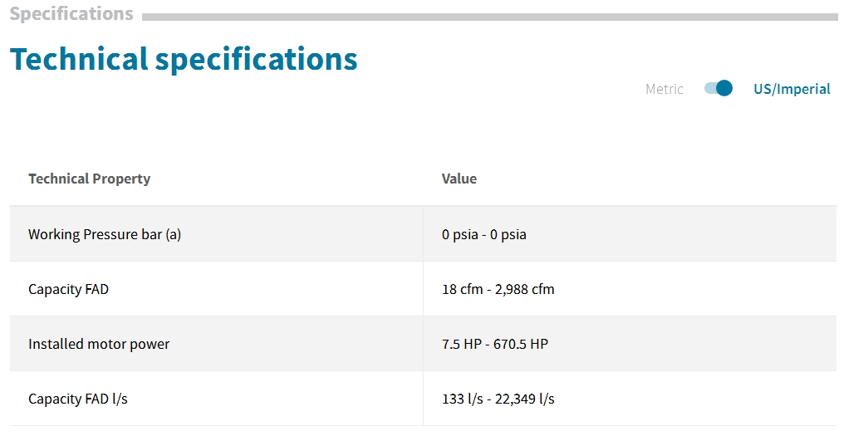Image resolution: width=868 pixels, height=436 pixels.
Task: Select the Capacity FAD row label
Action: [x=69, y=289]
